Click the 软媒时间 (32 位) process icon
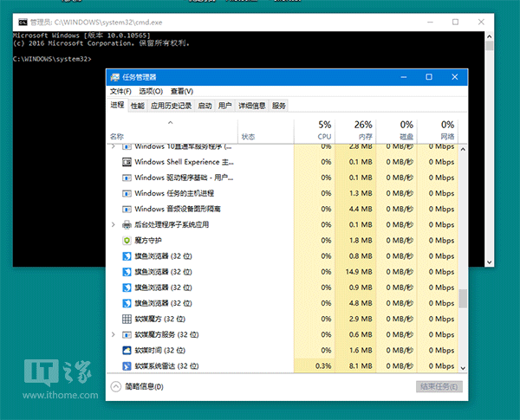The width and height of the screenshot is (520, 420). [x=127, y=350]
